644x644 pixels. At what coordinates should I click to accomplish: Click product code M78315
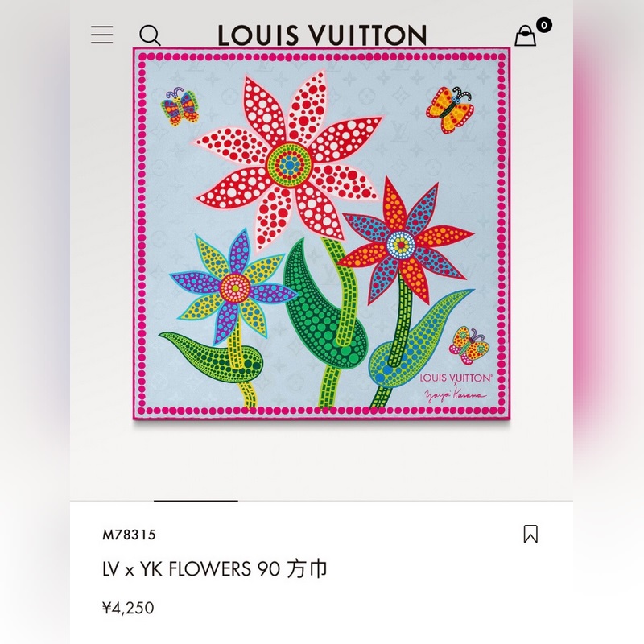tap(129, 535)
